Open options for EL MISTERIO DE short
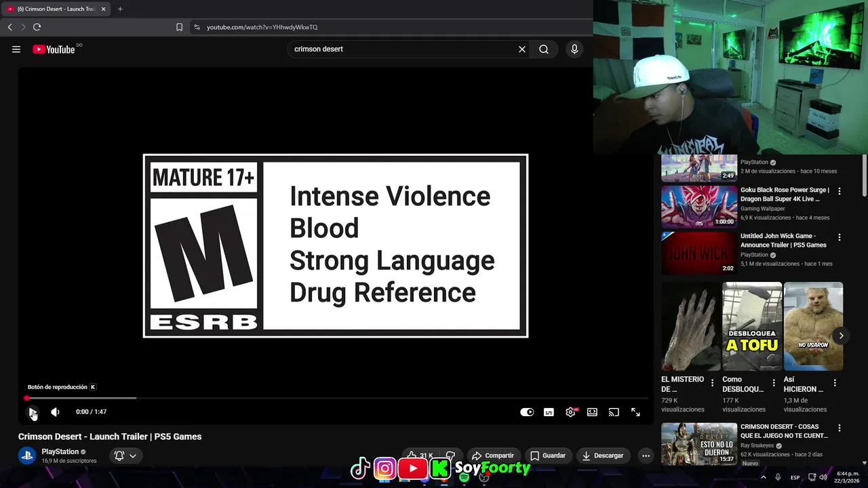Screen dimensions: 868x488 tap(712, 383)
